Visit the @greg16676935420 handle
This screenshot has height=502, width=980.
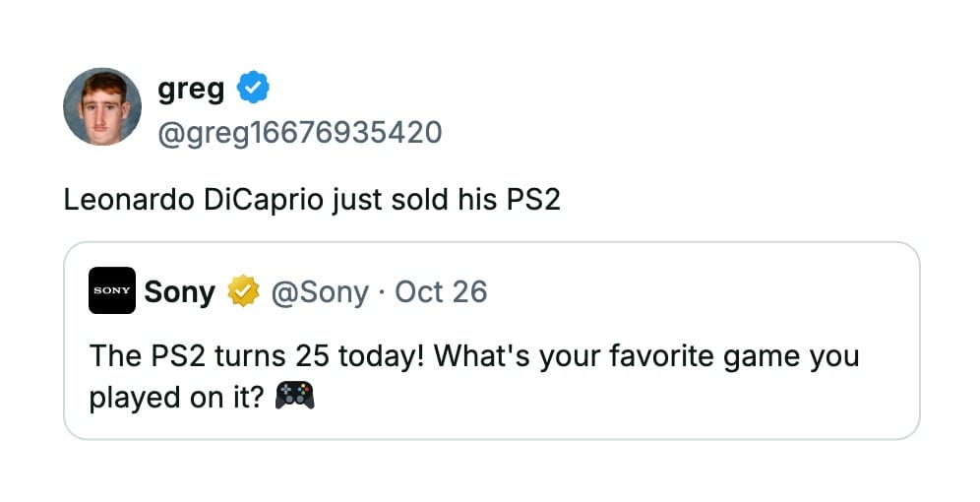[299, 132]
